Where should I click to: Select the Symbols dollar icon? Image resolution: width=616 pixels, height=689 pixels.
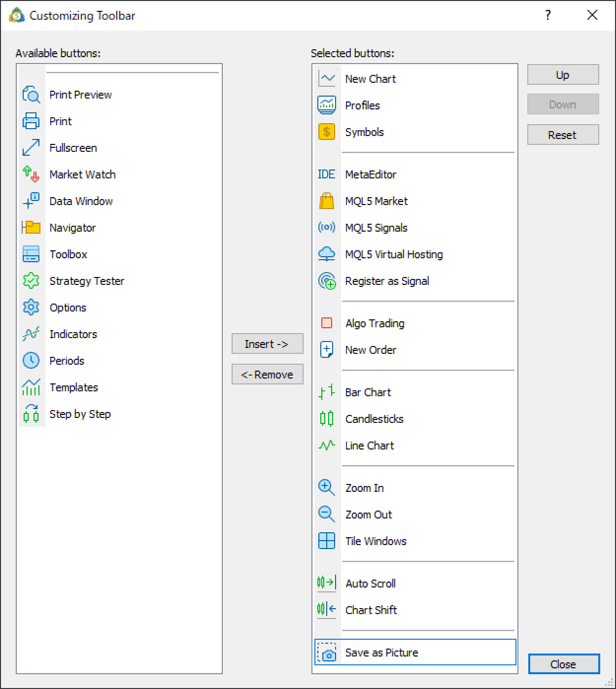327,132
